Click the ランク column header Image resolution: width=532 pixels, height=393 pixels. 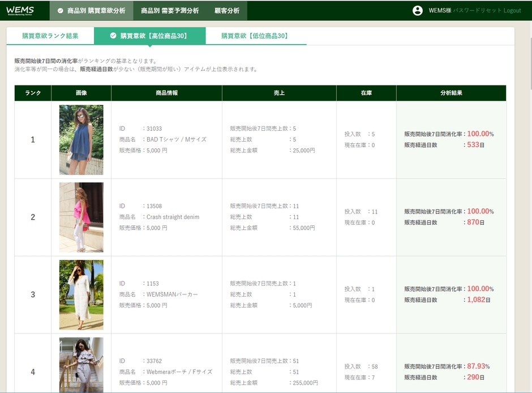(x=33, y=93)
